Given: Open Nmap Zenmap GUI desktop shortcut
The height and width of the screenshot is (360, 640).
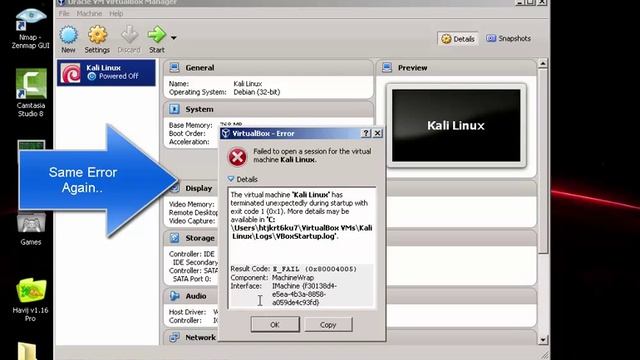Looking at the screenshot, I should pos(31,29).
